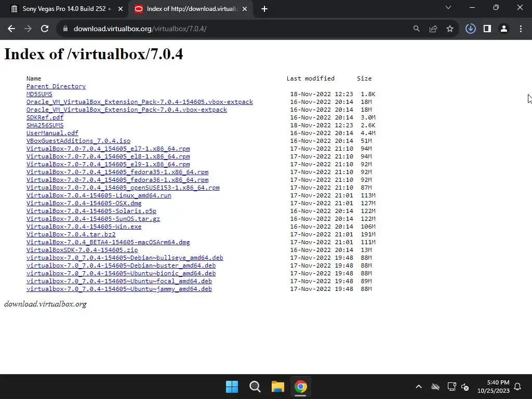Screen dimensions: 532x399
Task: Download the Debian buster deb package
Action: point(121,265)
